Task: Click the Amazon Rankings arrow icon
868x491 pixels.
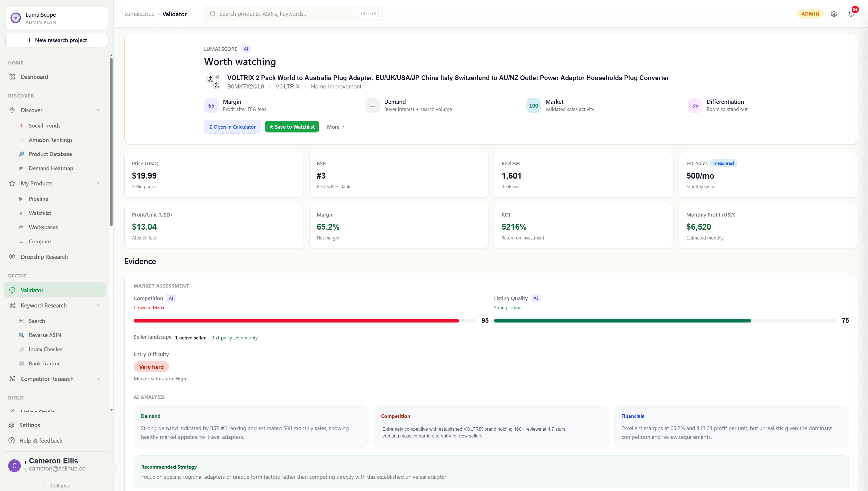Action: 21,140
